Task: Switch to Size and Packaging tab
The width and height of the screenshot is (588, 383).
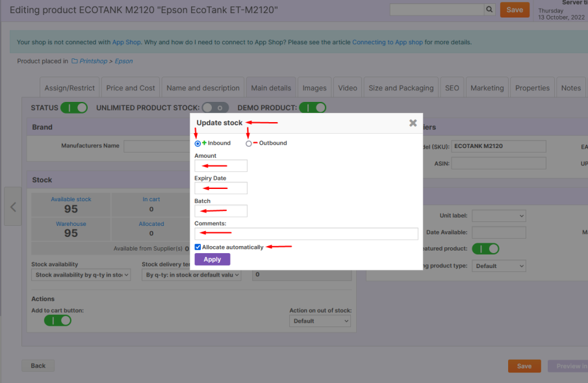Action: (x=401, y=88)
